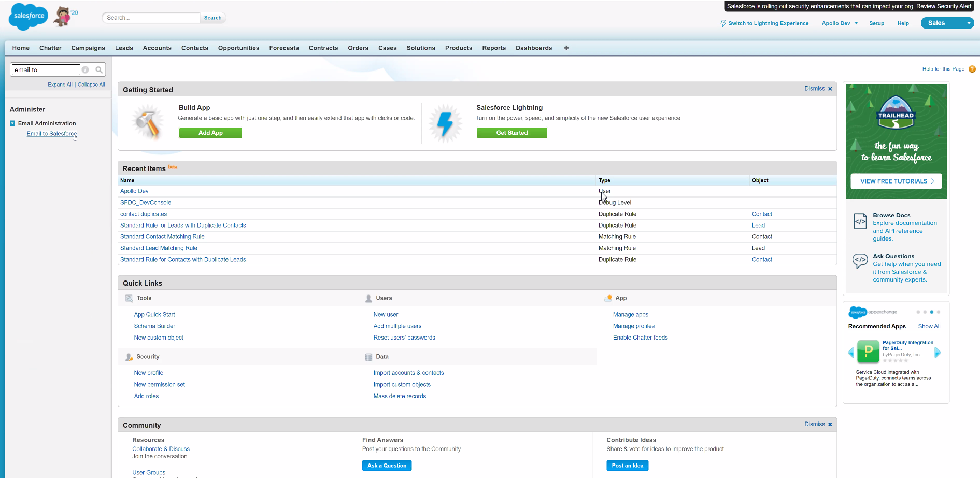Open the Leads tab
Viewport: 980px width, 478px height.
coord(124,48)
